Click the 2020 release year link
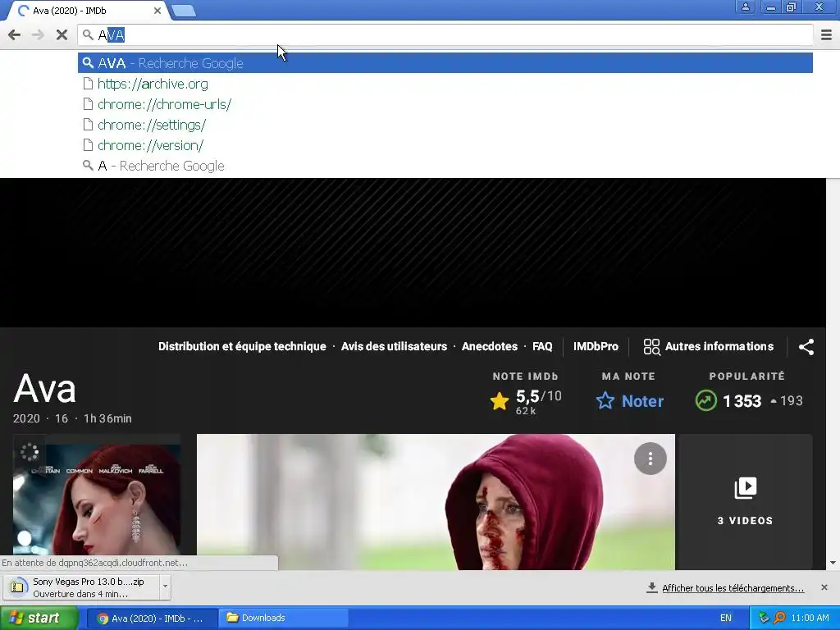Screen dimensions: 840x630 click(x=26, y=418)
